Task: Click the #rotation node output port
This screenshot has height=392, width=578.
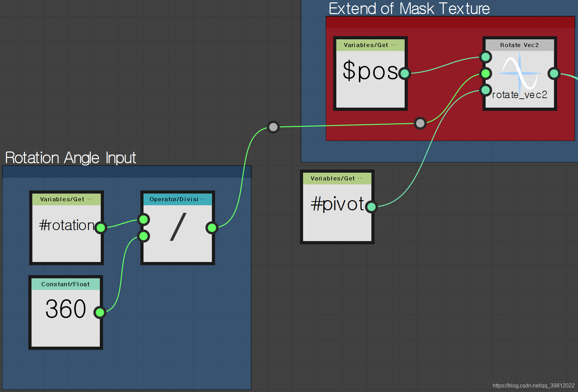Action: pos(100,228)
